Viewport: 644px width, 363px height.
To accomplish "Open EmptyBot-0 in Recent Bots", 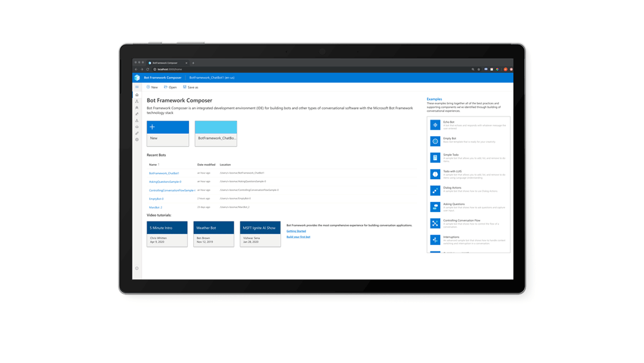I will coord(156,199).
